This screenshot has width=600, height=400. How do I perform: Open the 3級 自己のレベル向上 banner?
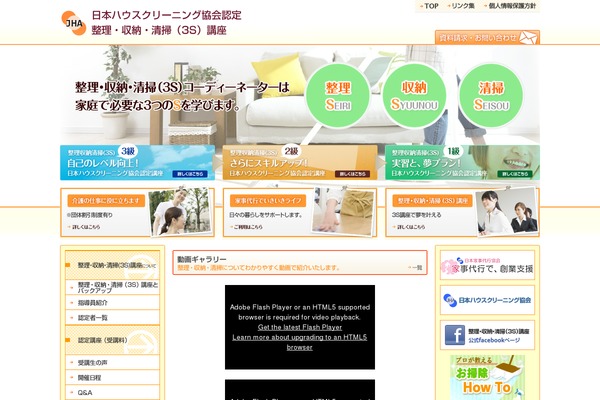(137, 162)
